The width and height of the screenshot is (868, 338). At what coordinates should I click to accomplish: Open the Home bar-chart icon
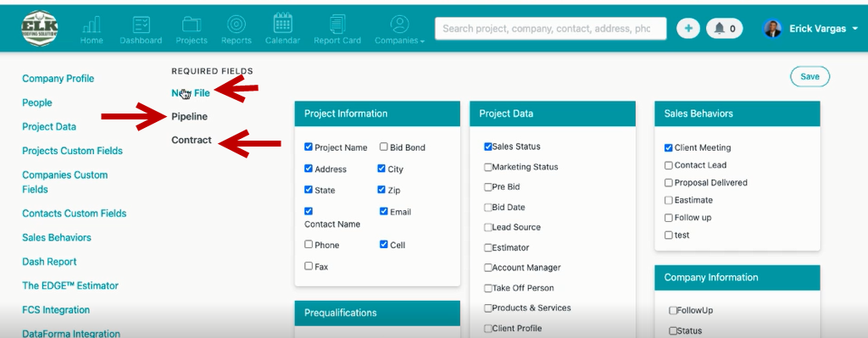click(x=92, y=25)
